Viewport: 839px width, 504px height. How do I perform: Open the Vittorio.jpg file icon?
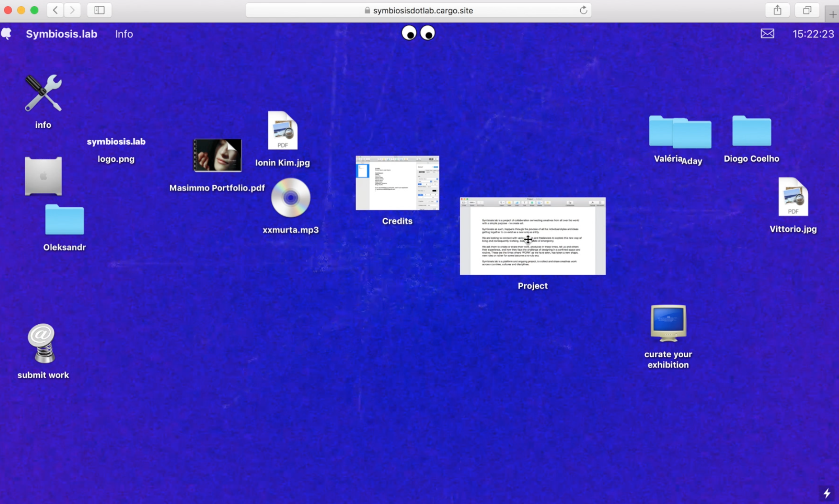[793, 197]
